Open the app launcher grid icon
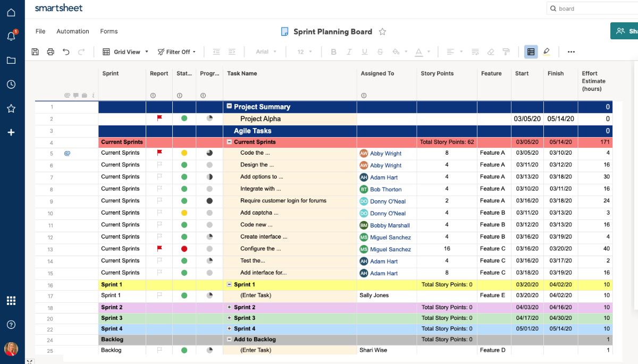 click(x=11, y=301)
